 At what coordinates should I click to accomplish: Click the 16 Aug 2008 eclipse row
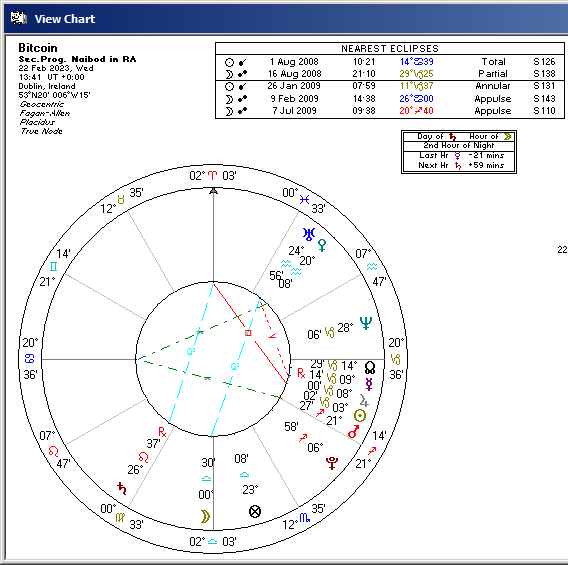pos(390,74)
